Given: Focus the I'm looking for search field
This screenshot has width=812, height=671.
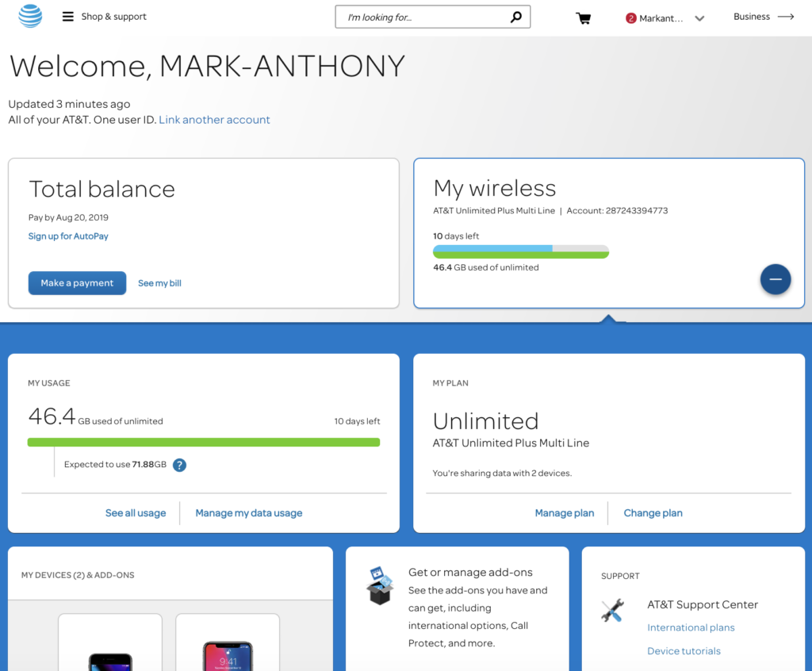Looking at the screenshot, I should point(432,17).
